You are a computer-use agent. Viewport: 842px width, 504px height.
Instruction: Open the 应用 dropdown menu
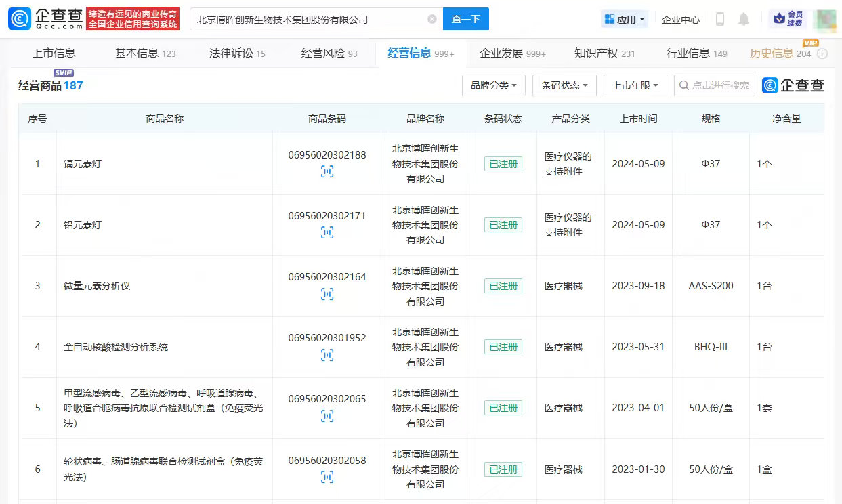coord(625,20)
